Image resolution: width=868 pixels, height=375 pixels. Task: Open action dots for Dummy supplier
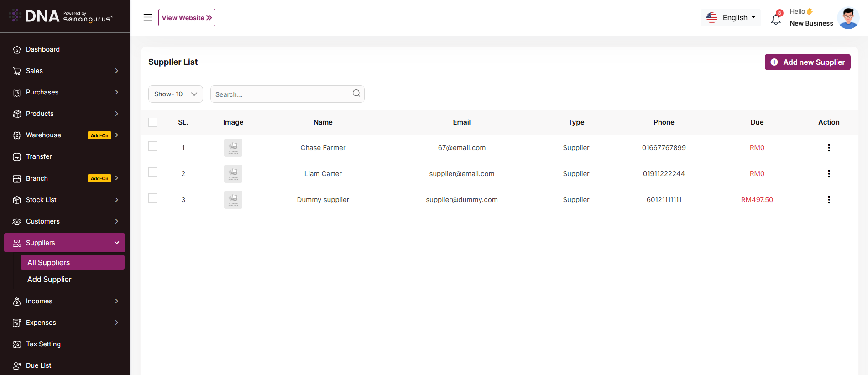point(829,200)
